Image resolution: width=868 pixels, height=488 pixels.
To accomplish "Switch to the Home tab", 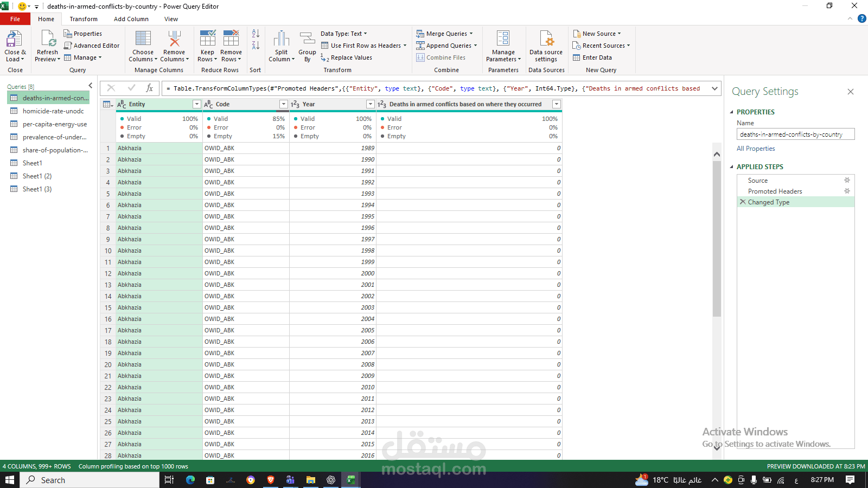I will [46, 19].
